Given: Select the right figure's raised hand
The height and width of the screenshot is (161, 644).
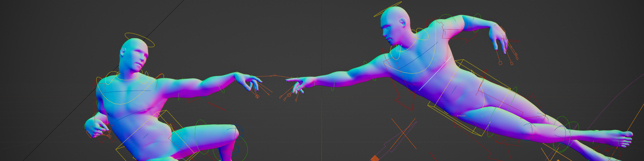Looking at the screenshot, I should coord(498,37).
